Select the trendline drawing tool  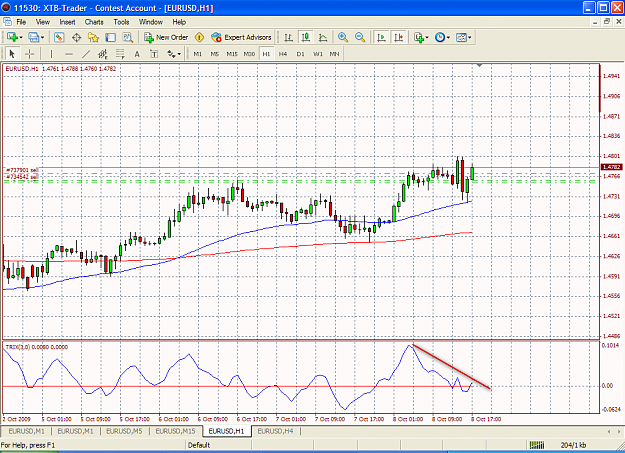pos(86,54)
